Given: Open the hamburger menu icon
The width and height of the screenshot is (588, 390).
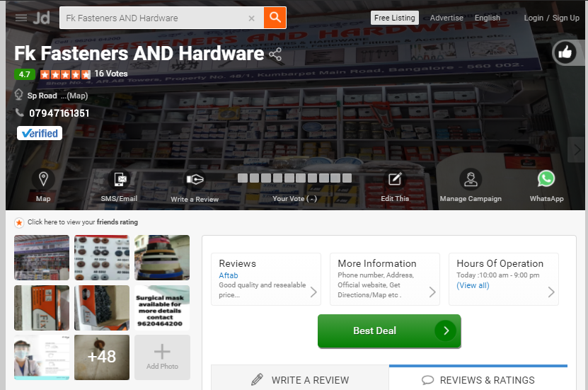Looking at the screenshot, I should coord(21,18).
